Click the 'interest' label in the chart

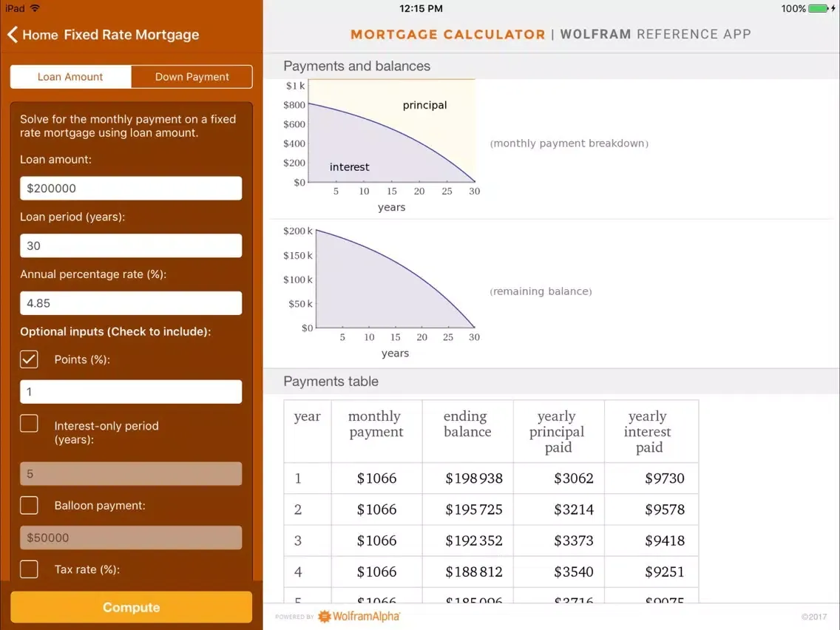pos(349,167)
